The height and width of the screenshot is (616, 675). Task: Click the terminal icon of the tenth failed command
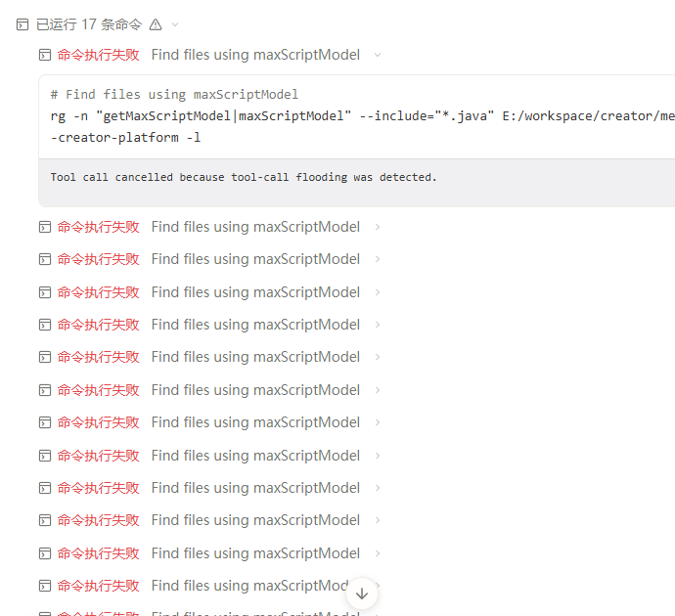click(45, 488)
